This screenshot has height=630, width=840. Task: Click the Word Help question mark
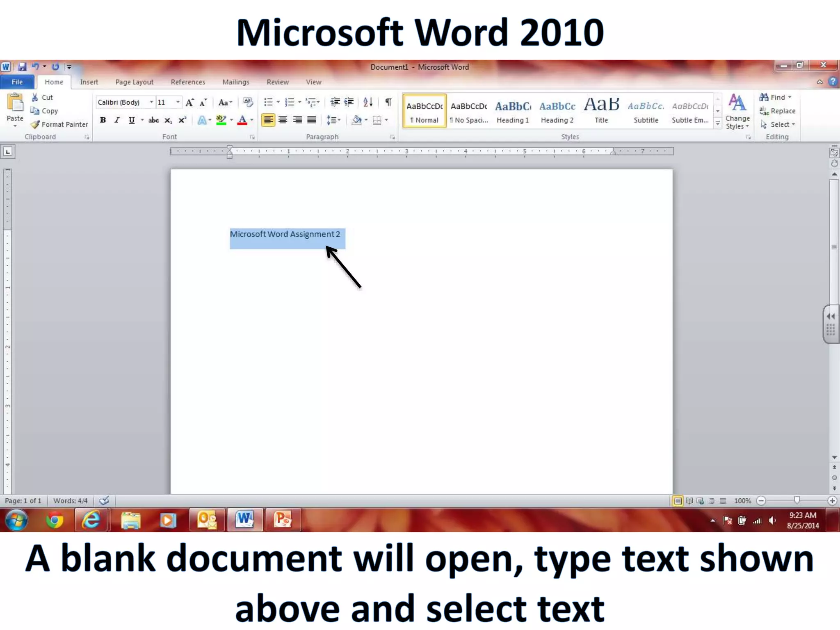[x=833, y=82]
